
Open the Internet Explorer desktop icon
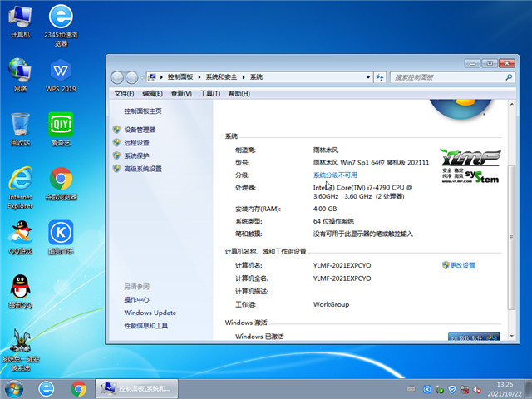pos(20,188)
